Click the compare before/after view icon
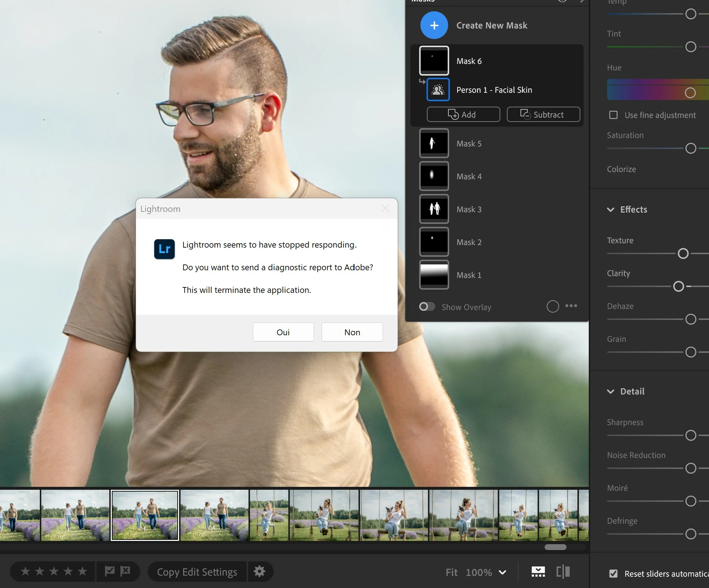 tap(563, 572)
